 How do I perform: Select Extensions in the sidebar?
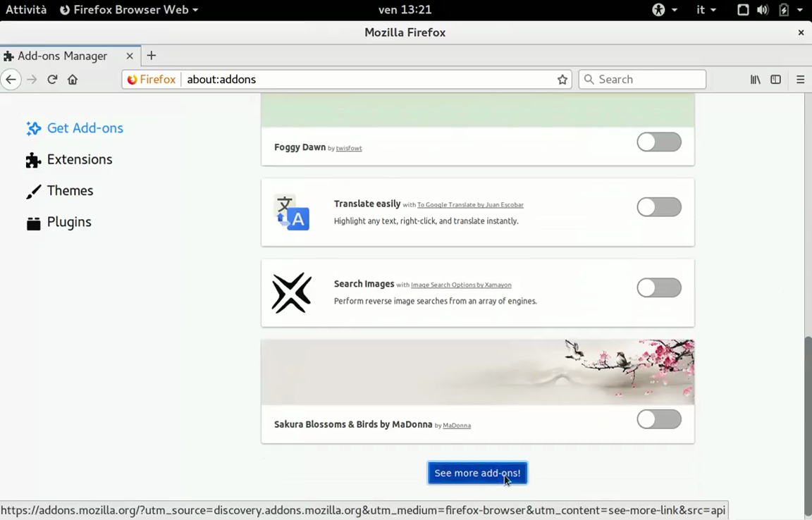click(x=79, y=160)
